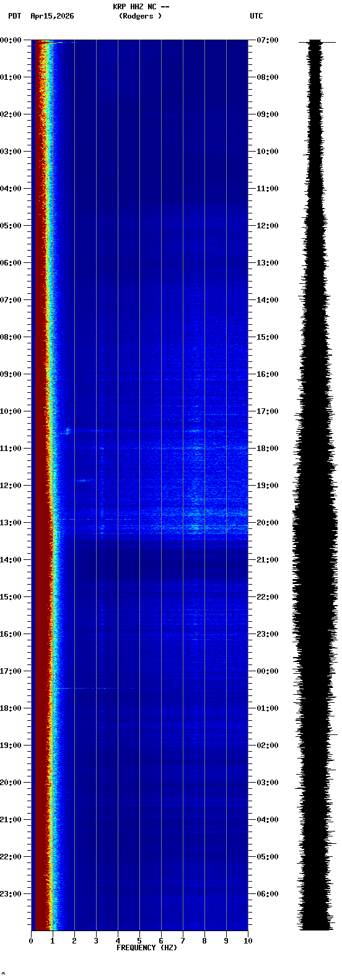The height and width of the screenshot is (980, 342).
Task: Click the '13:00' UTC time label
Action: click(x=268, y=263)
